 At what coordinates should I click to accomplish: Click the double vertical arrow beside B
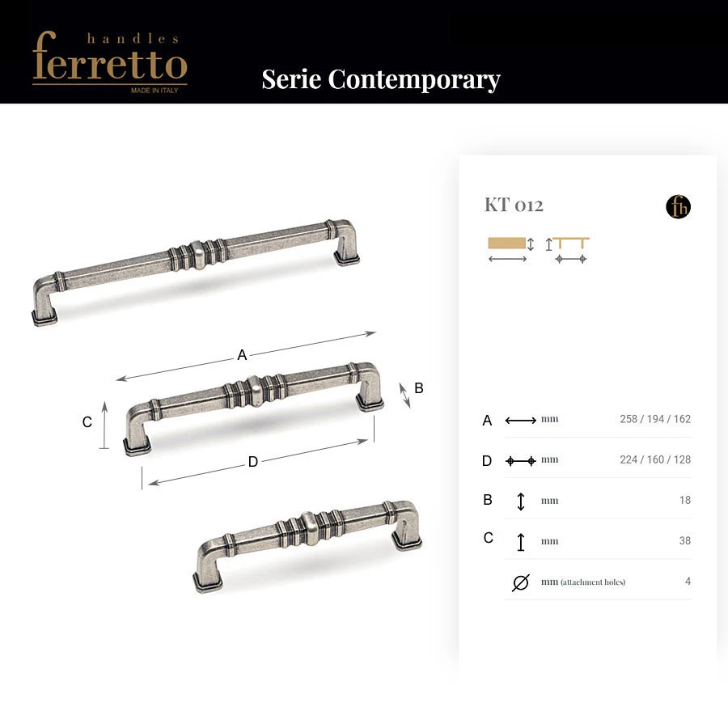coord(521,502)
